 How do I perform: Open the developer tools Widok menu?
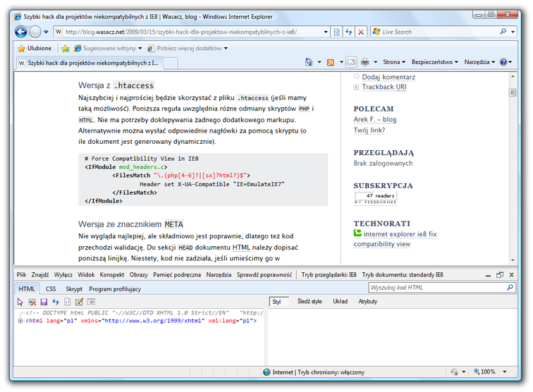click(86, 275)
